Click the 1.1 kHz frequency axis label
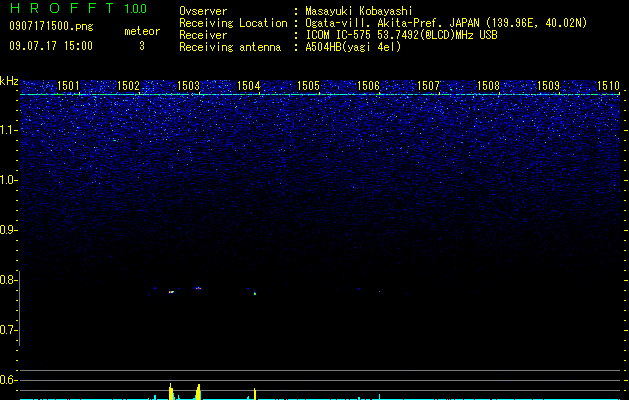 [x=8, y=130]
